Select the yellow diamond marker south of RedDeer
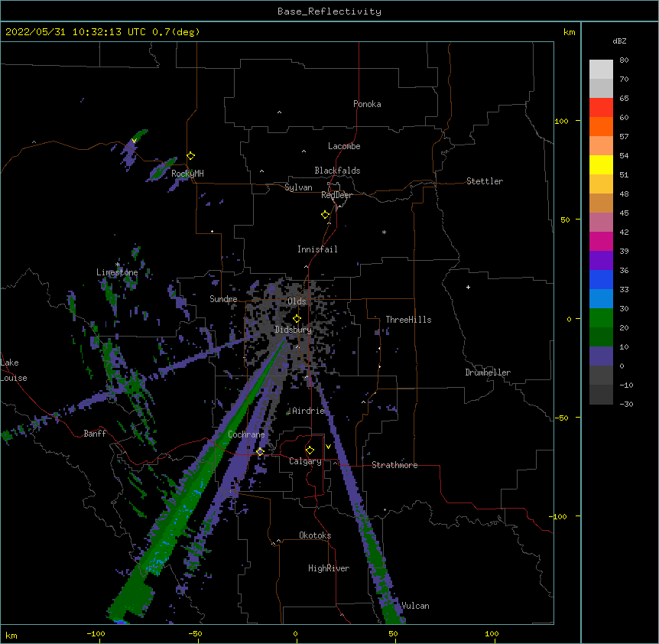Screen dimensions: 659x644 tap(326, 215)
